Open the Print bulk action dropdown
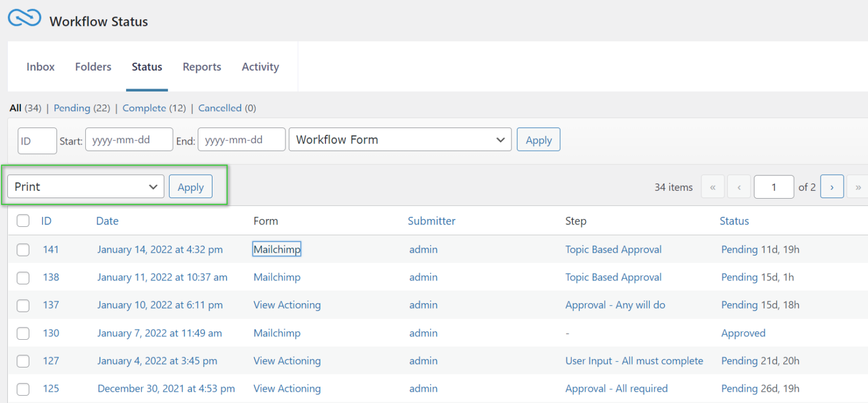This screenshot has width=868, height=403. (85, 186)
